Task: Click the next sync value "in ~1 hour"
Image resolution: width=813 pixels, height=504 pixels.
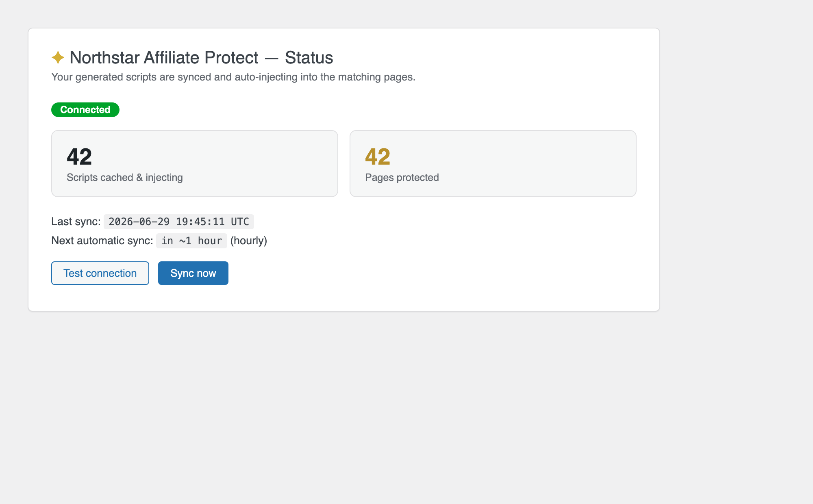Action: coord(191,241)
